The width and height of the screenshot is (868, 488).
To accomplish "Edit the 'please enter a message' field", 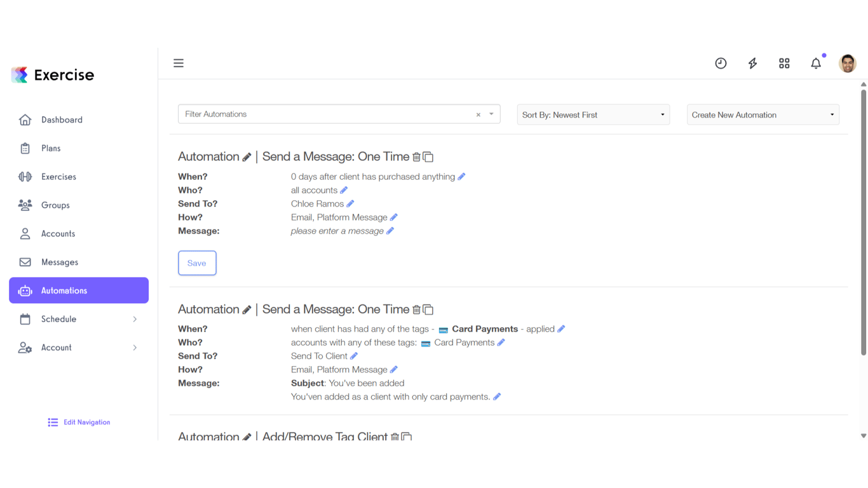I will 390,231.
